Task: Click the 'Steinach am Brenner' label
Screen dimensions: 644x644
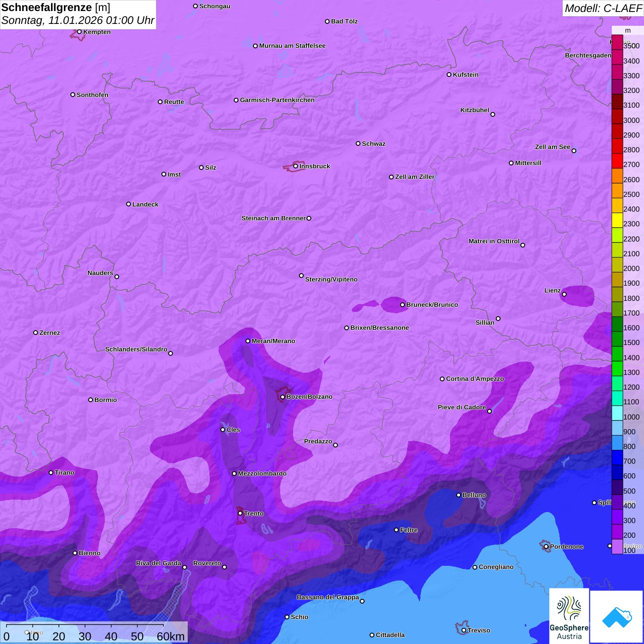Action: (274, 218)
